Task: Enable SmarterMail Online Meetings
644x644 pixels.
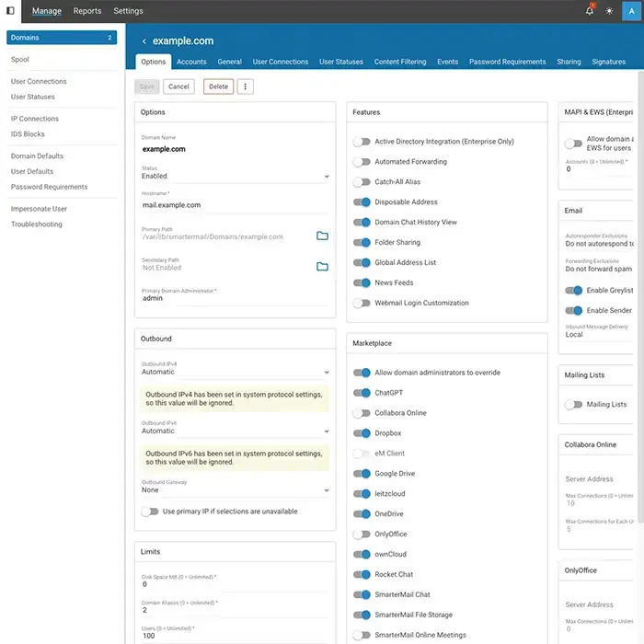Action: 362,635
